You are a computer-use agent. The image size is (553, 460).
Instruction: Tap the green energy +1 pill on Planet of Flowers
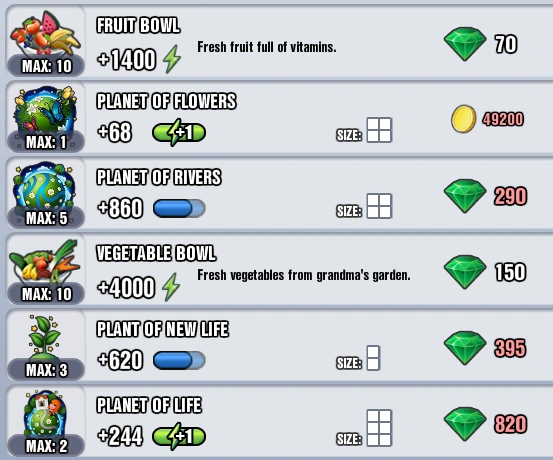[179, 133]
